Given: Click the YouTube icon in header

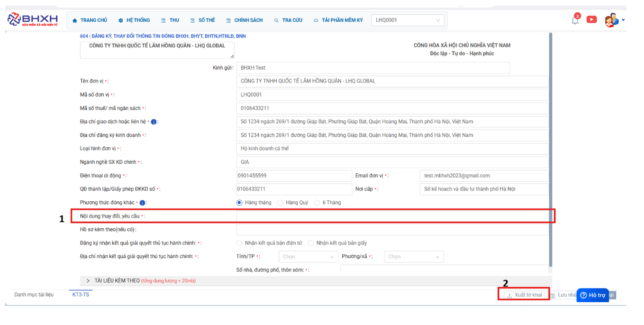Looking at the screenshot, I should [591, 19].
